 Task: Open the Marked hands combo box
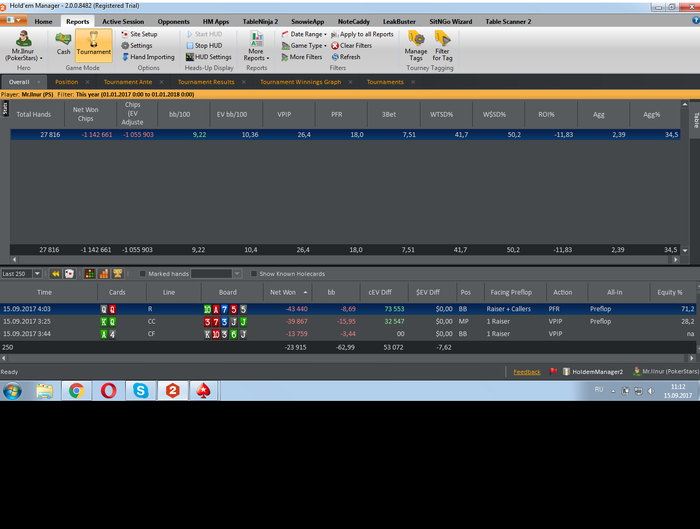(216, 274)
